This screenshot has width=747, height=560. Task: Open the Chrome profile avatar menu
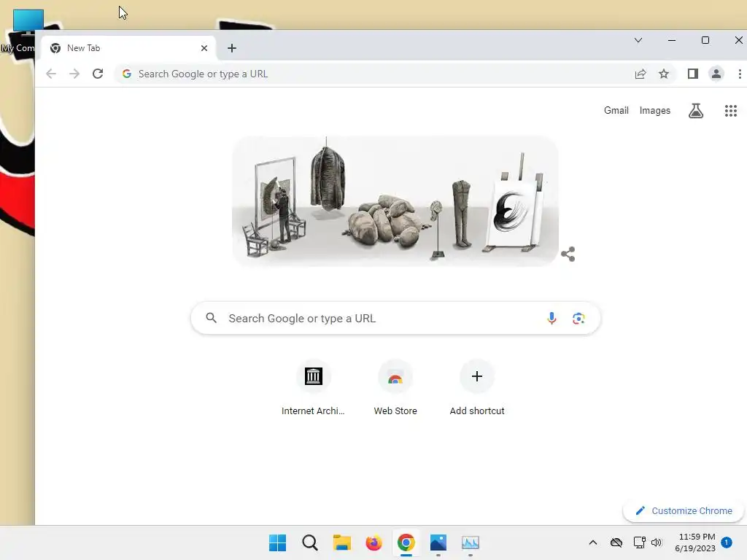[x=716, y=74]
